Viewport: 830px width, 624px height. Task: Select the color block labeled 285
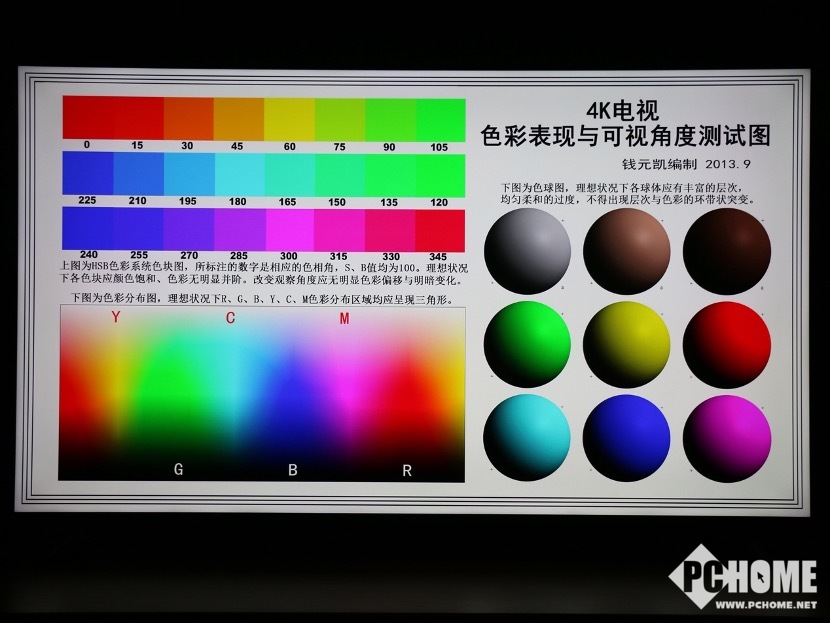point(240,229)
